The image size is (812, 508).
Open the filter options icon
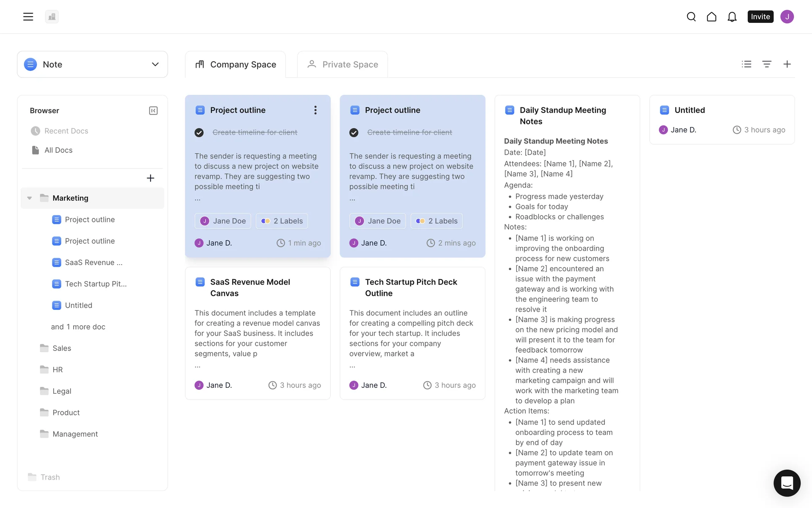pyautogui.click(x=767, y=64)
